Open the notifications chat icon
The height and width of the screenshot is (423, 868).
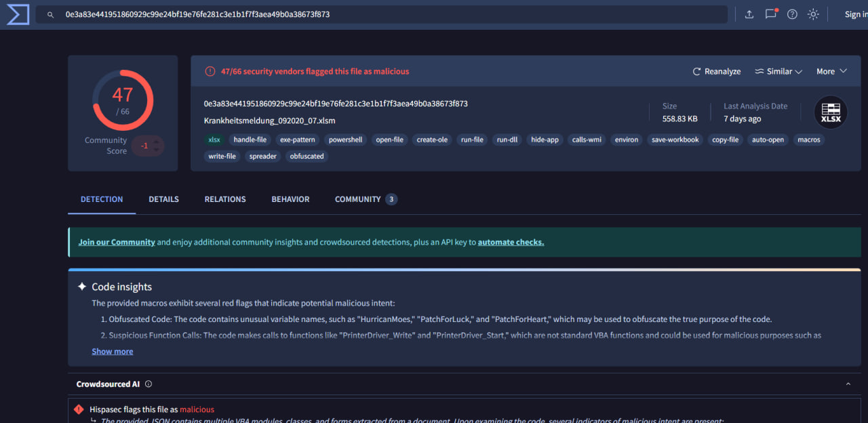pyautogui.click(x=770, y=14)
